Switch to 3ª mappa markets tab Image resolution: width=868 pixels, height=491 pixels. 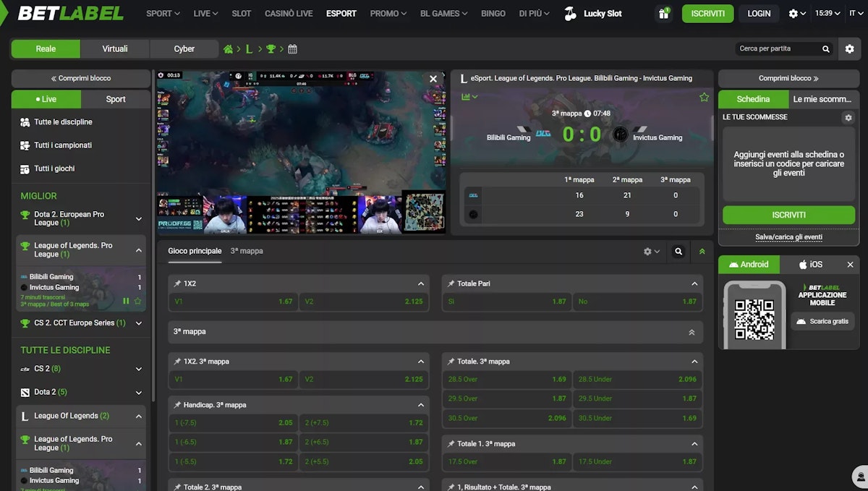(x=247, y=251)
